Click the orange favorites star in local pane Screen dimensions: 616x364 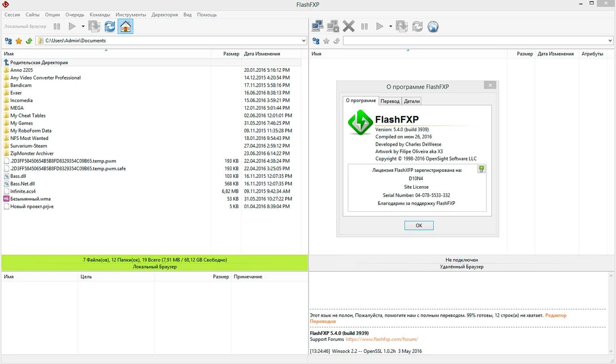tap(18, 41)
